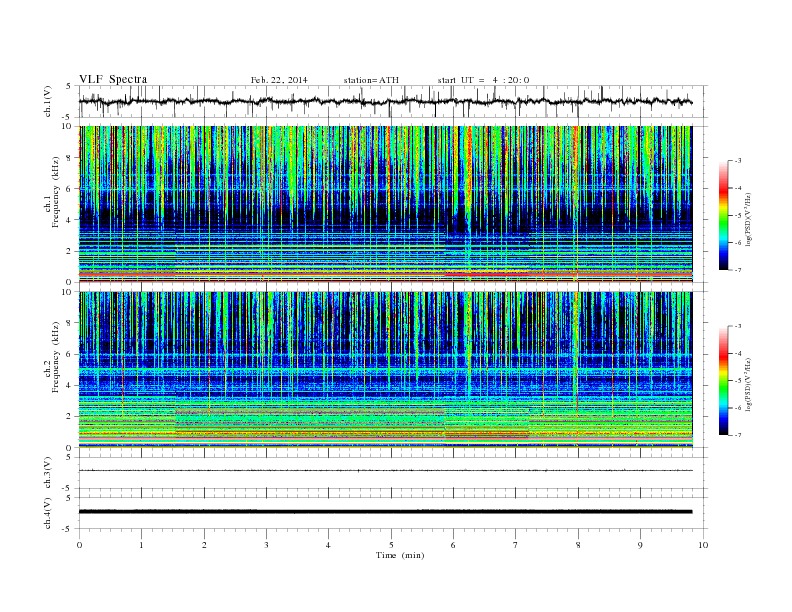This screenshot has height=612, width=792.
Task: Select the "Time (min)" axis label
Action: pyautogui.click(x=400, y=555)
